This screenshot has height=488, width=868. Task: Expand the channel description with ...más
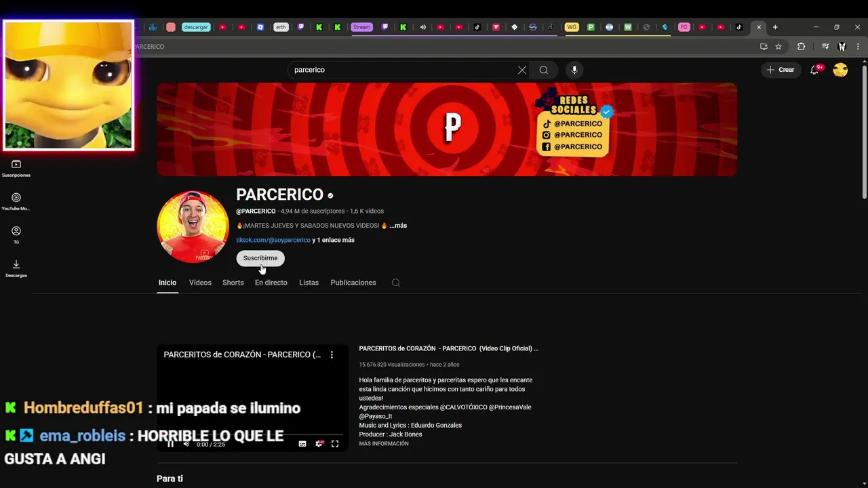point(398,226)
